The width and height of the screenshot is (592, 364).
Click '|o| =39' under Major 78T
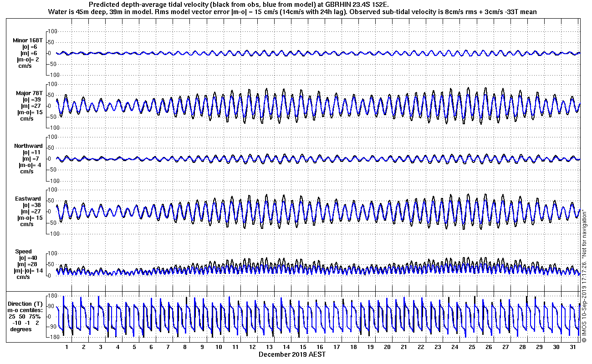[32, 100]
